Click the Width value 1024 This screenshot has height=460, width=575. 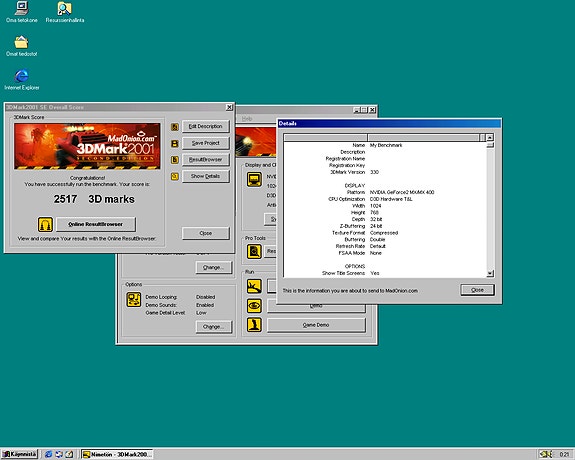click(376, 206)
